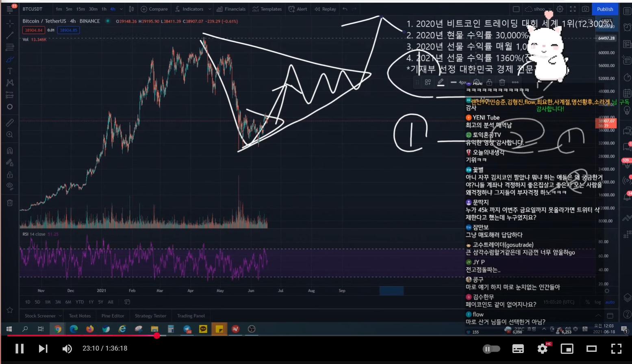Delete selected drawing via floating toolbar
Viewport: 632px width, 364px height.
502,82
